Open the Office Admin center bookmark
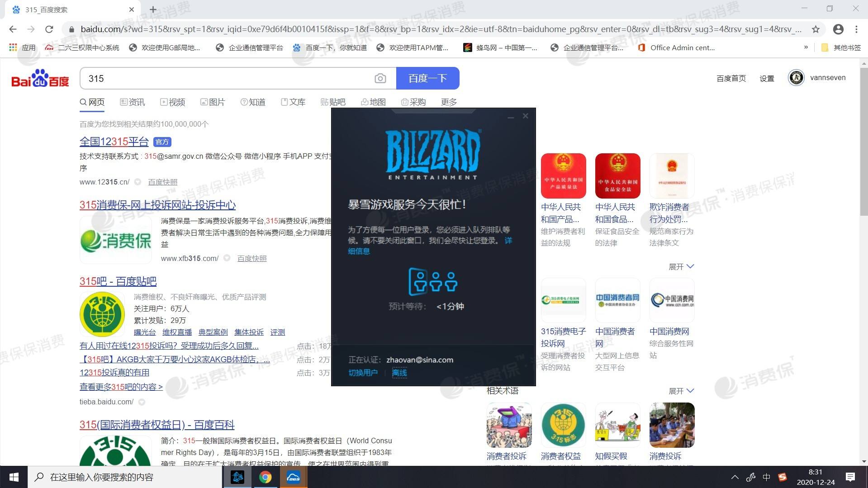 pos(676,47)
